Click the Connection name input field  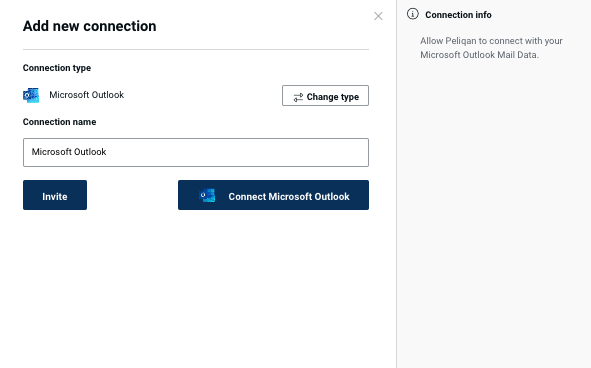pyautogui.click(x=196, y=152)
